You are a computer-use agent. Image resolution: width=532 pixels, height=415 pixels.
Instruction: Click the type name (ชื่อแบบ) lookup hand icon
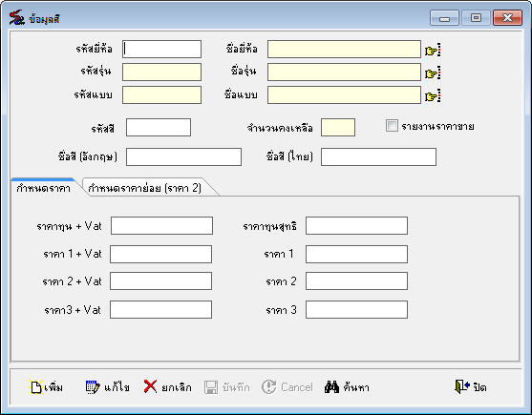433,96
